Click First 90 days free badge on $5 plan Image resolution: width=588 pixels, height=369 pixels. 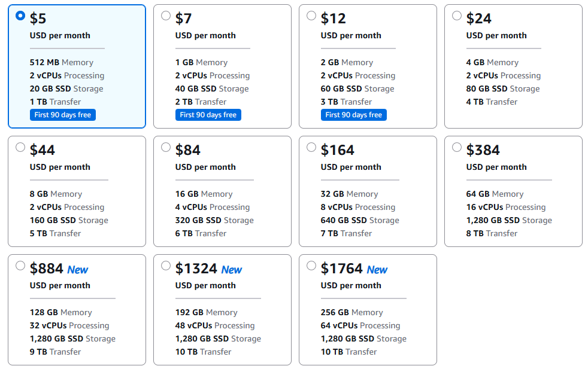point(62,115)
